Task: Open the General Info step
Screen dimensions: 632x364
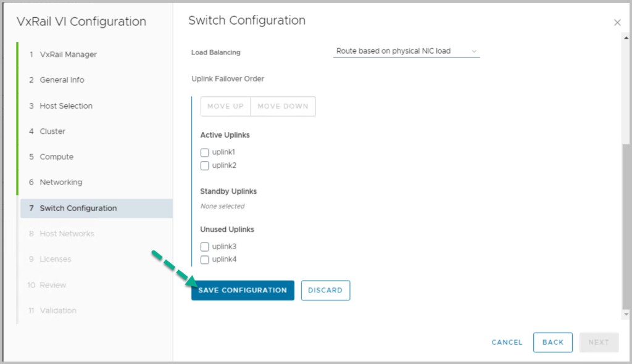Action: 62,80
